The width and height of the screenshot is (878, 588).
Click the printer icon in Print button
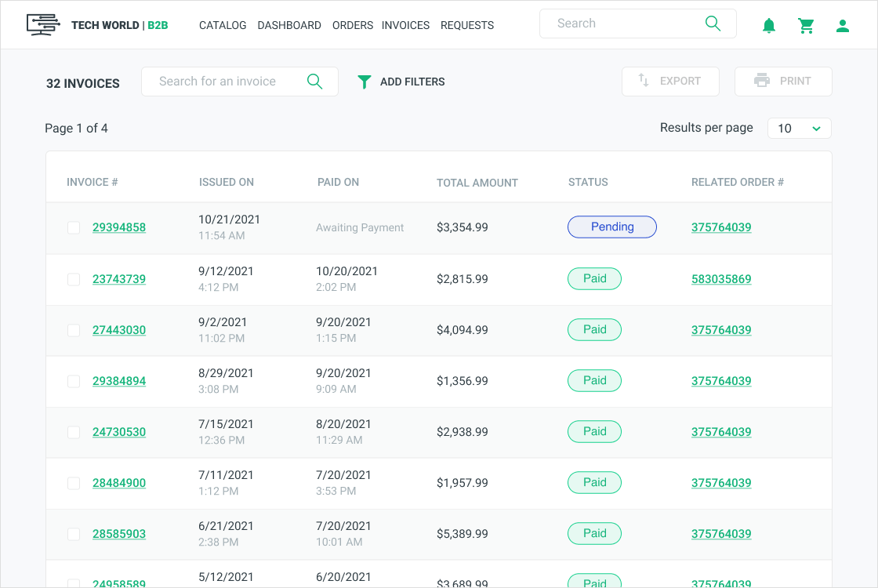761,81
